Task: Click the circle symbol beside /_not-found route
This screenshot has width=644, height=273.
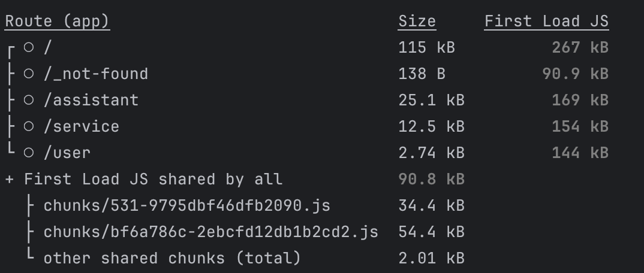Action: 29,74
